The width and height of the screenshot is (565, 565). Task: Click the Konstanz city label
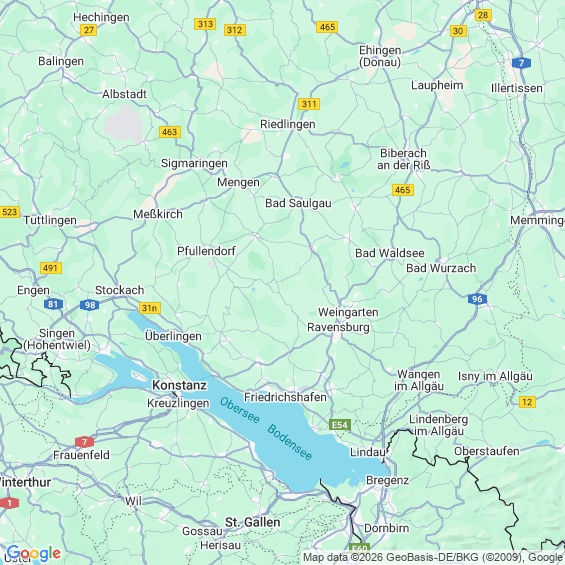tap(179, 385)
